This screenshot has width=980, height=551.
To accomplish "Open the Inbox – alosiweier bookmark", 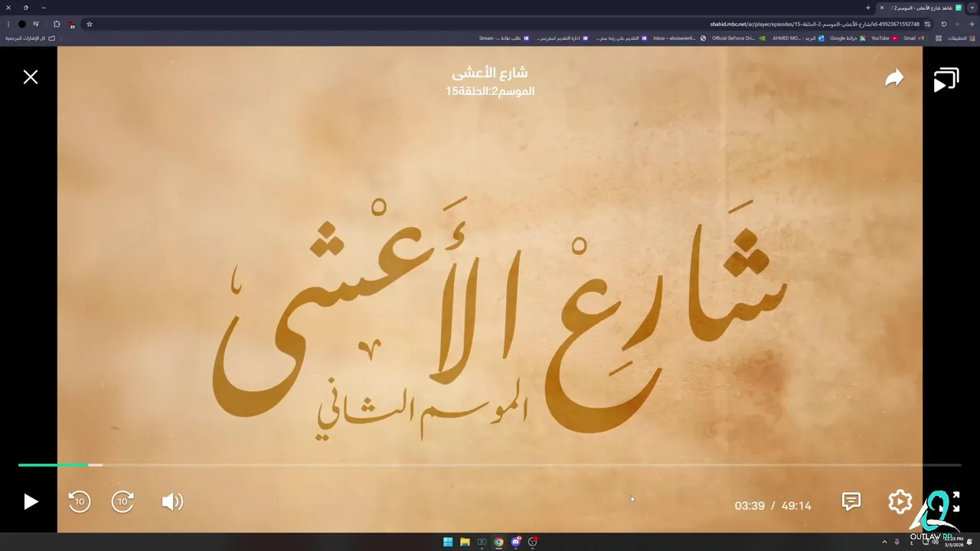I will tap(680, 38).
